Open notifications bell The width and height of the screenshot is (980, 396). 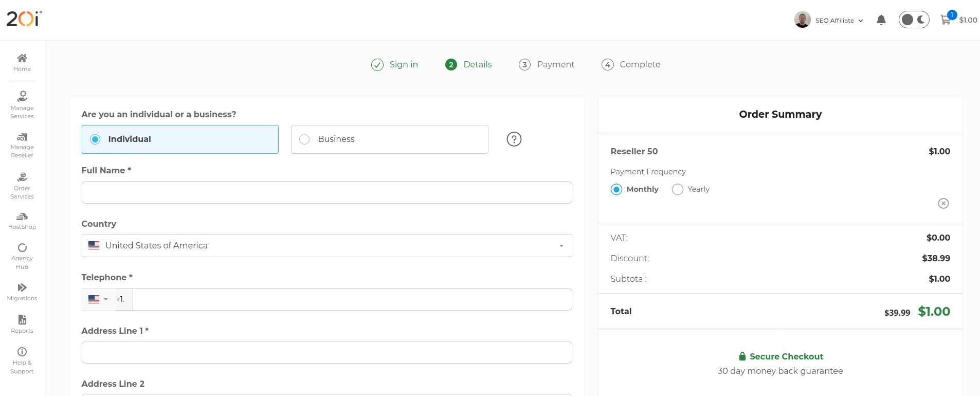tap(881, 20)
